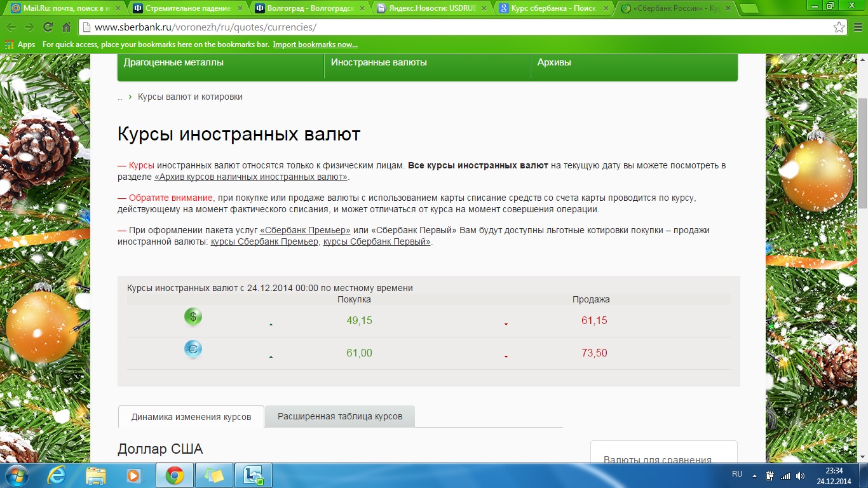Click the Доллар США heading
This screenshot has width=868, height=488.
coord(160,449)
